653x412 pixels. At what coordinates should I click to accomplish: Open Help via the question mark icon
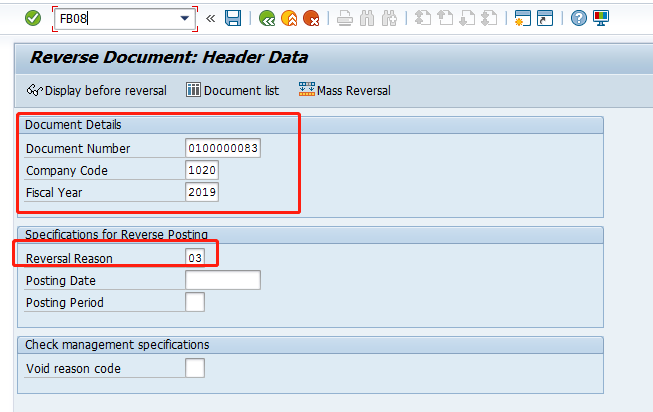point(578,18)
